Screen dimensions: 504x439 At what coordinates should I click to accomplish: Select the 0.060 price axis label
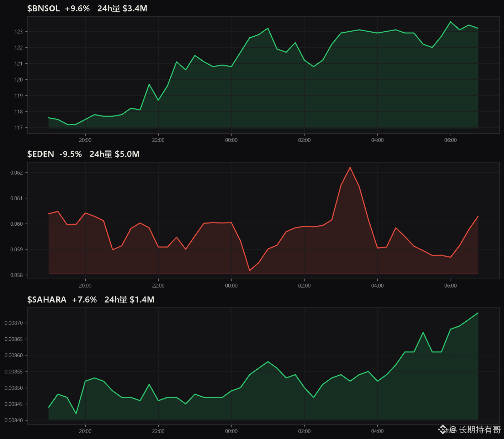[x=16, y=224]
